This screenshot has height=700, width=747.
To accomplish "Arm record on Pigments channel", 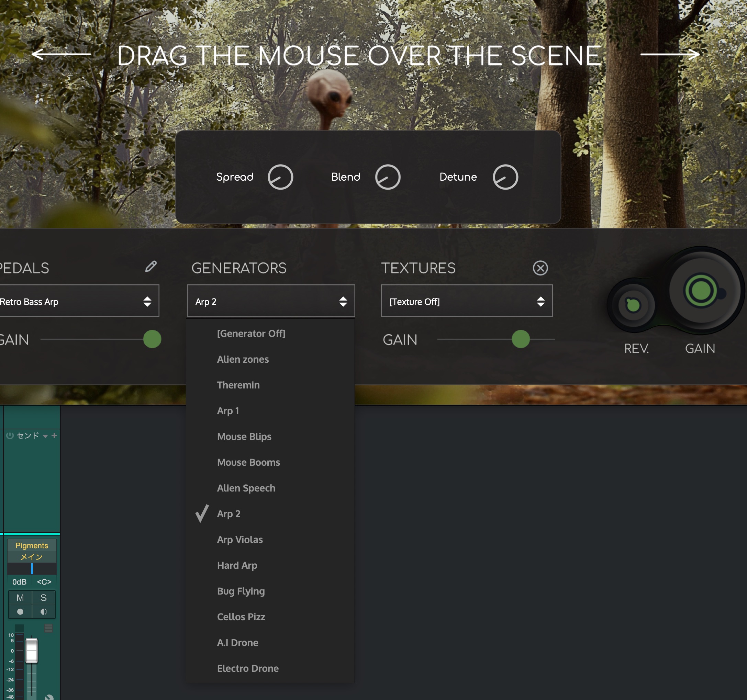I will tap(20, 612).
